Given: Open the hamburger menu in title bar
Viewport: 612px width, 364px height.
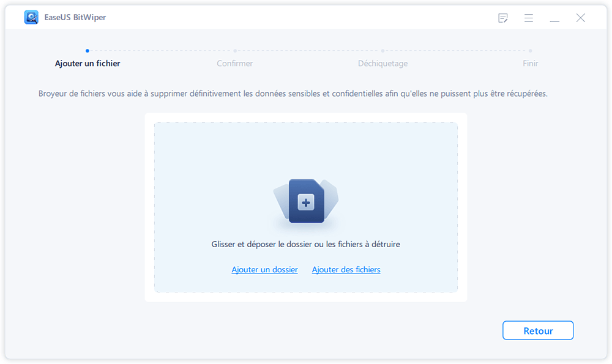Looking at the screenshot, I should coord(529,18).
